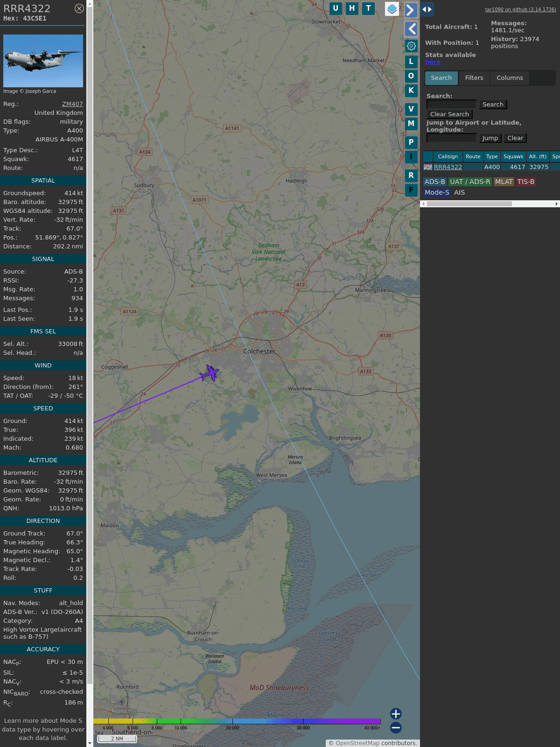Open registration ZM407 link
560x747 pixels.
[x=72, y=104]
